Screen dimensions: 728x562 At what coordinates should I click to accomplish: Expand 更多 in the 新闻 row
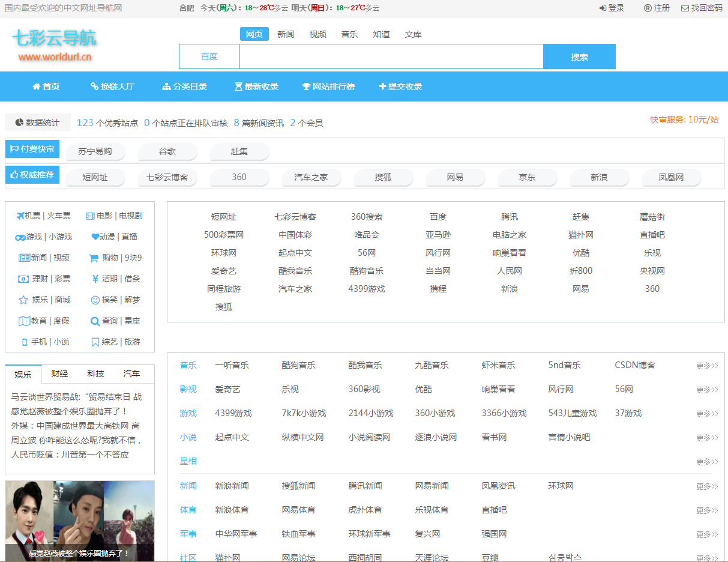click(706, 486)
